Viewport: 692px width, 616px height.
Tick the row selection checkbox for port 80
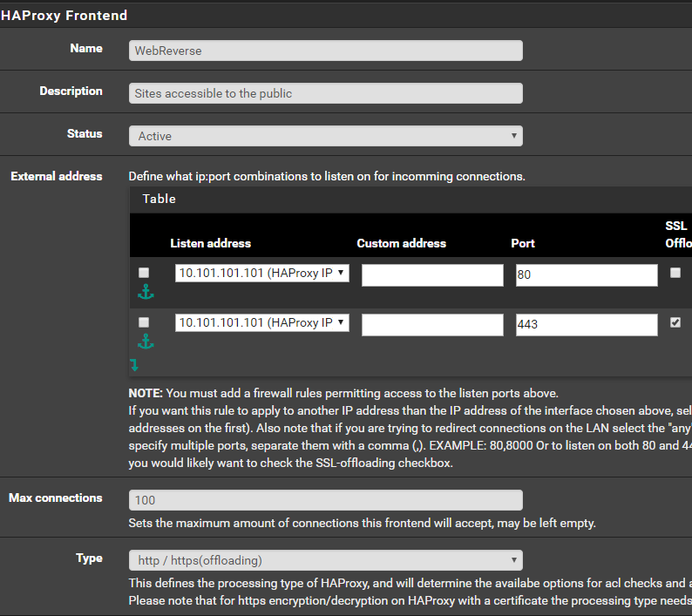pyautogui.click(x=144, y=273)
